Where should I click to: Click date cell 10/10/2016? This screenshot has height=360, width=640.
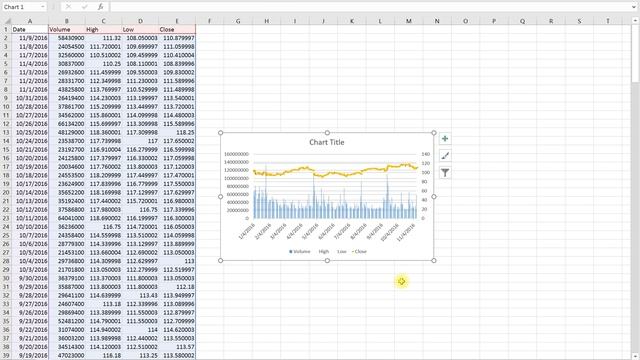pos(30,227)
